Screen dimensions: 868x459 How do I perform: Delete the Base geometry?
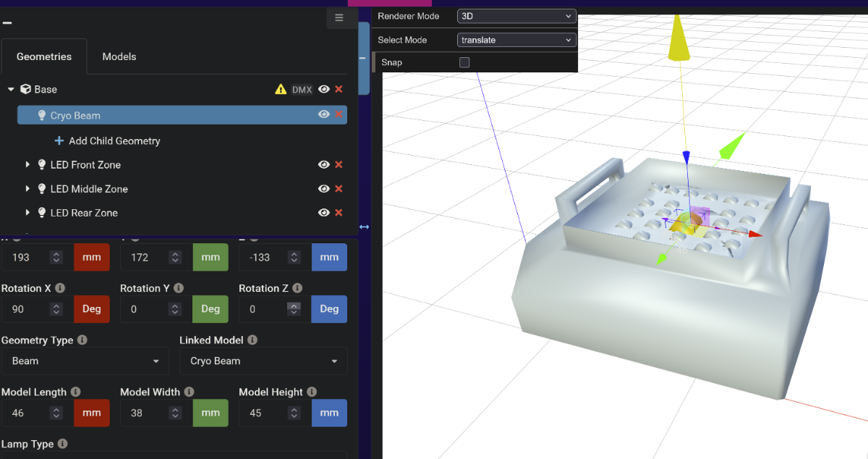(339, 89)
